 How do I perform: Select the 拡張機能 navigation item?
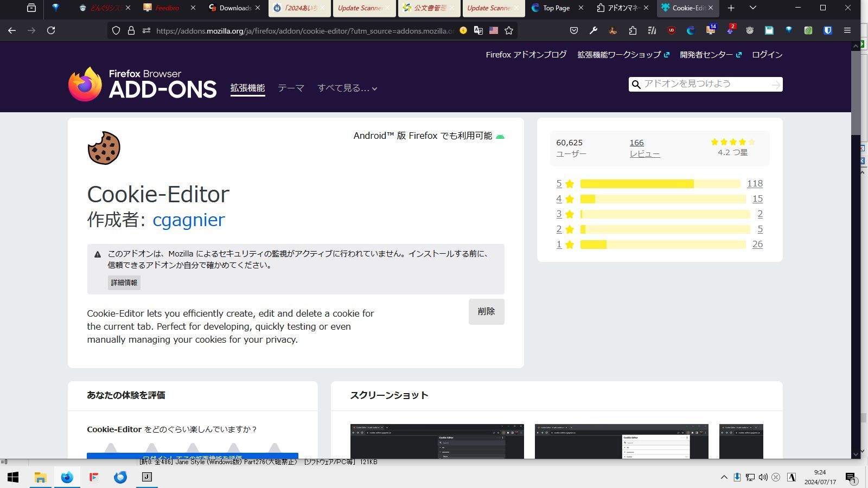[247, 88]
